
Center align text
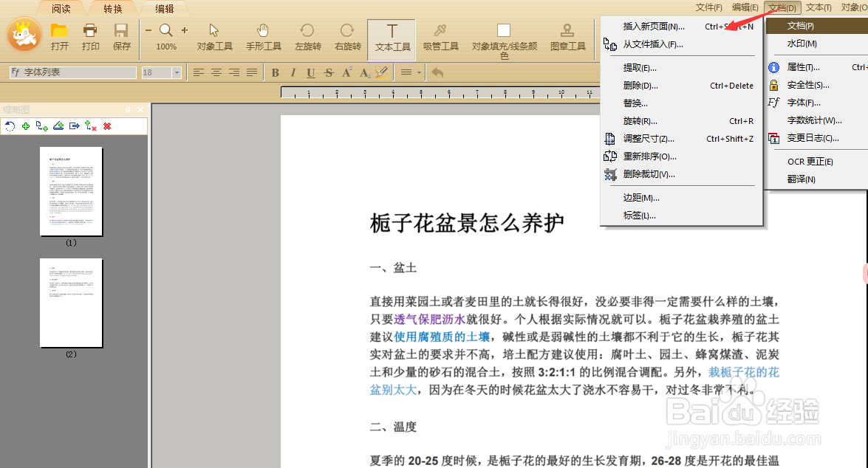pos(216,72)
